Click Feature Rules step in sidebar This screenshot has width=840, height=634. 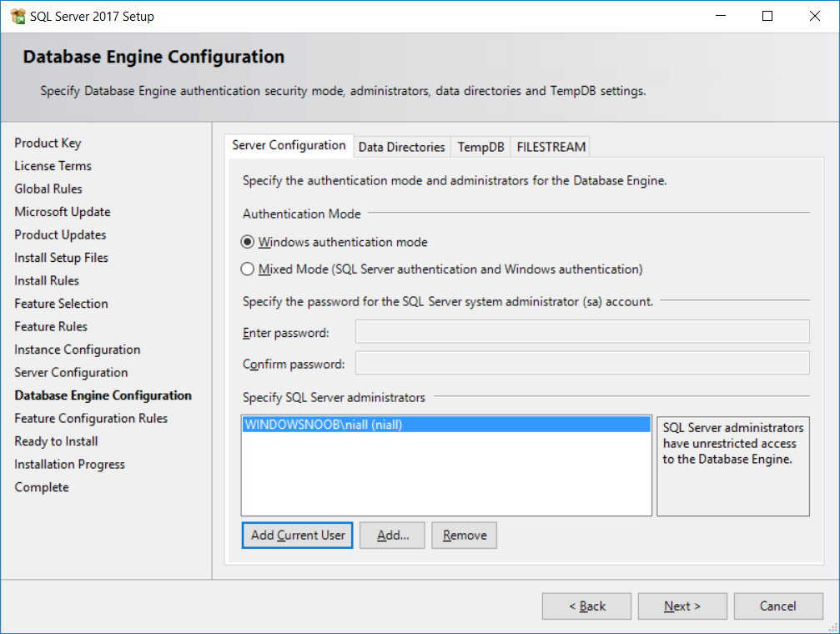[51, 327]
